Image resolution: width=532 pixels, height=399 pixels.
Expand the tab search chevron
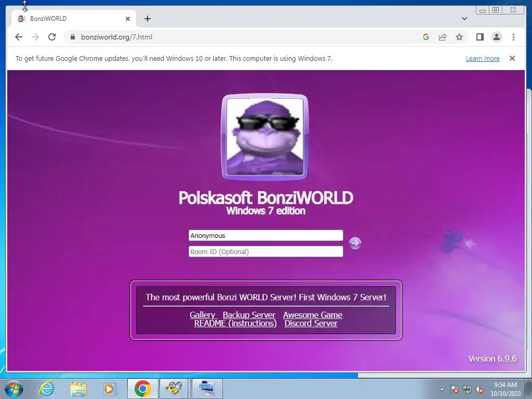pos(464,19)
